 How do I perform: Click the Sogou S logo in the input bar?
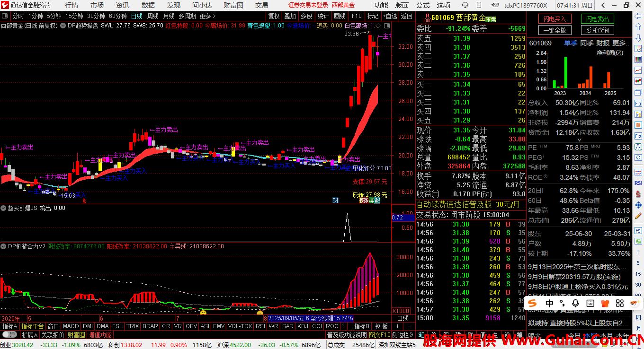[533, 303]
